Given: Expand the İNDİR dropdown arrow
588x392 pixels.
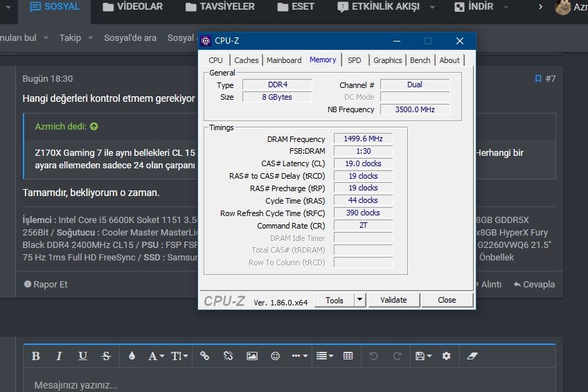Looking at the screenshot, I should click(x=506, y=7).
